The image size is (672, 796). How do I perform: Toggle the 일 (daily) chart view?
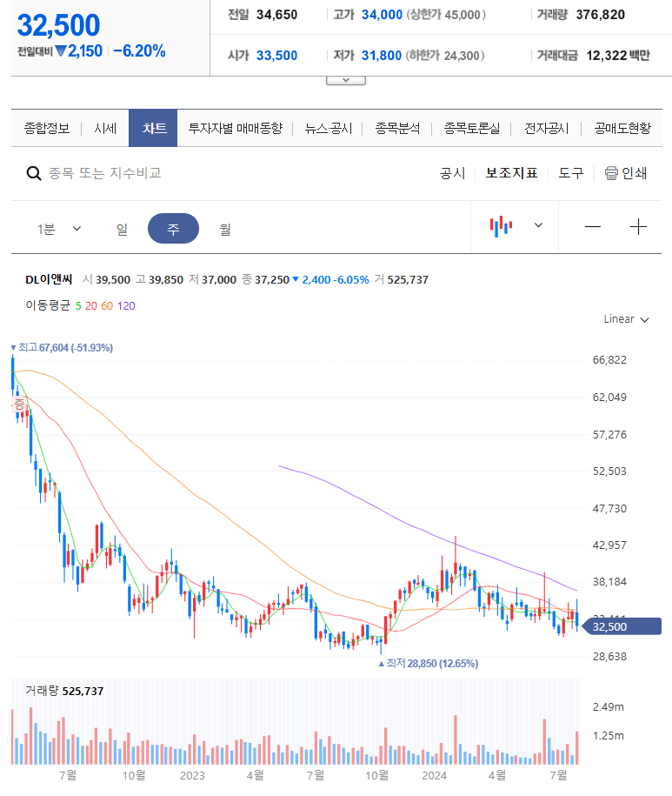(122, 227)
